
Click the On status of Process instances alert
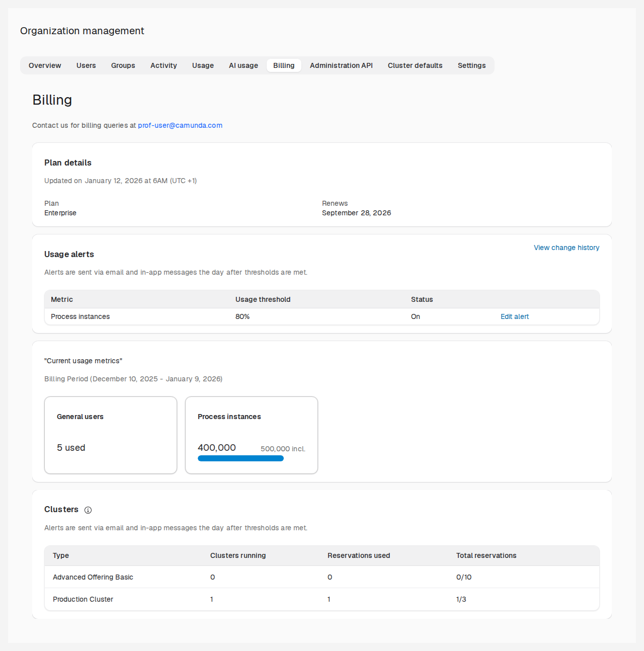pyautogui.click(x=416, y=316)
